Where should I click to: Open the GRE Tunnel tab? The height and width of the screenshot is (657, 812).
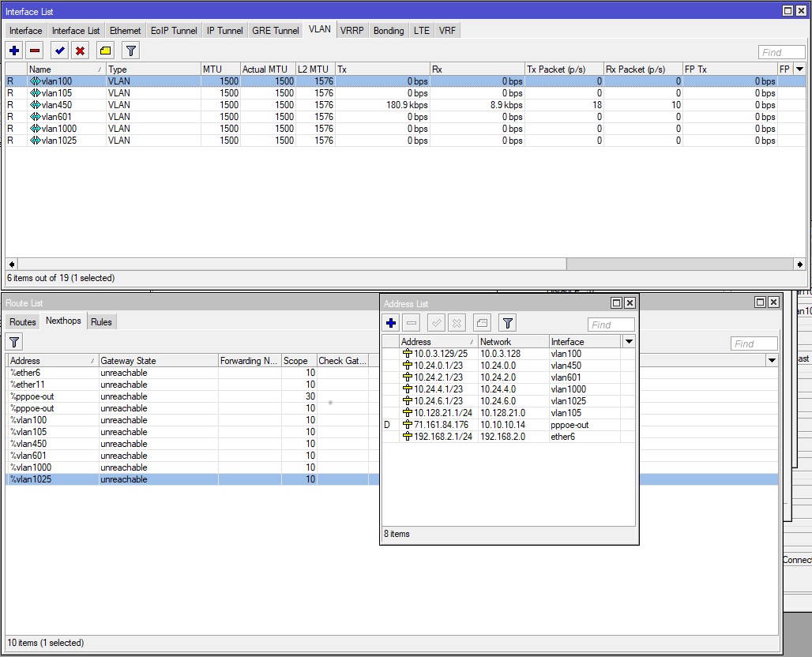[x=276, y=31]
